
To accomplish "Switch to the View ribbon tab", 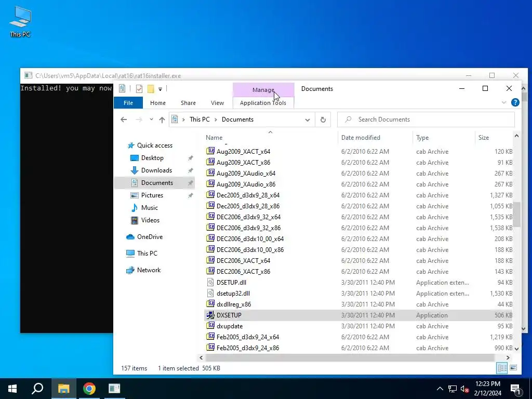I will [x=217, y=103].
